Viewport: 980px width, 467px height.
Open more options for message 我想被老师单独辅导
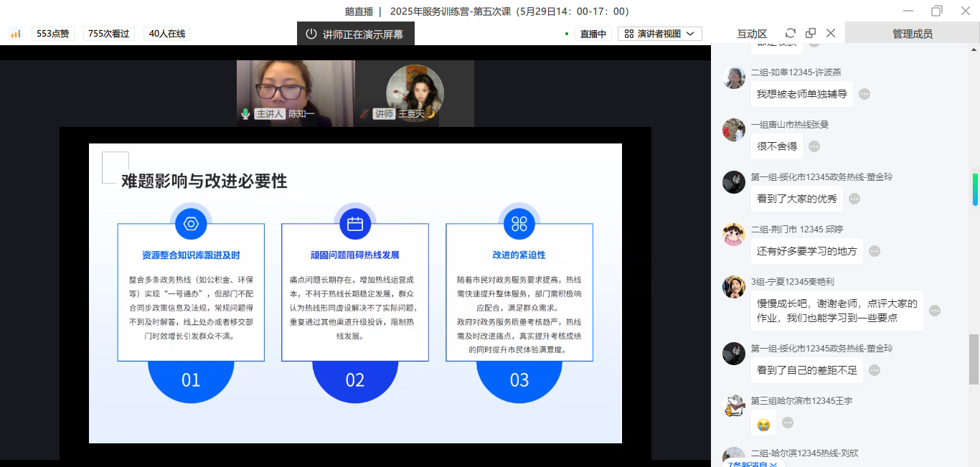[x=864, y=94]
